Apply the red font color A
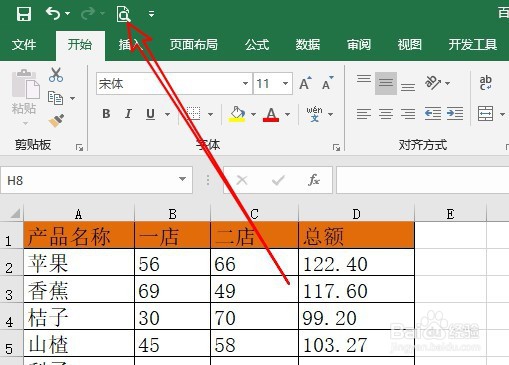The width and height of the screenshot is (509, 365). [x=271, y=114]
